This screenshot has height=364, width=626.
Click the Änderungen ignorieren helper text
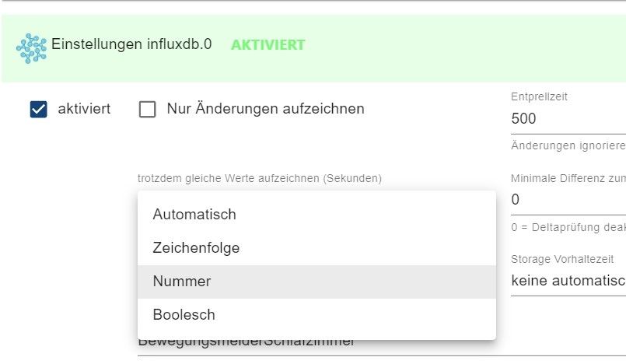point(568,145)
